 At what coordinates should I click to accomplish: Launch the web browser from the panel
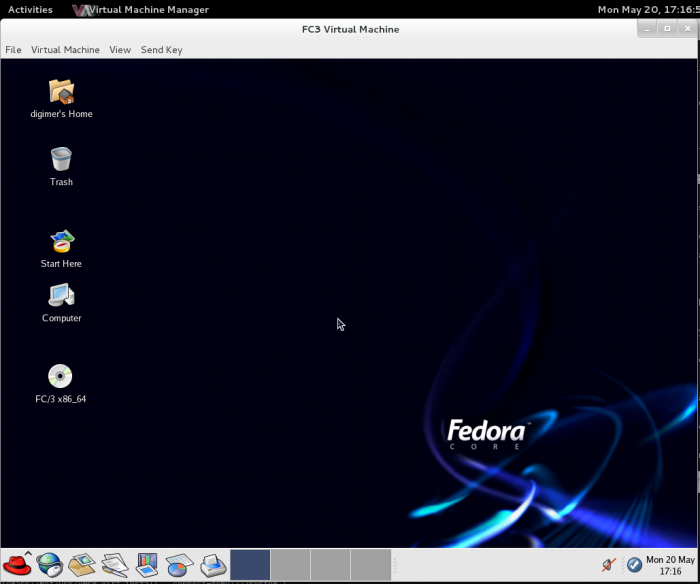[50, 565]
